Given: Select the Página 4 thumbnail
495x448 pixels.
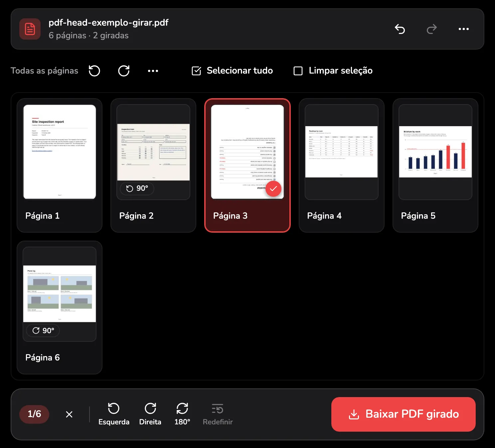Looking at the screenshot, I should coord(342,152).
